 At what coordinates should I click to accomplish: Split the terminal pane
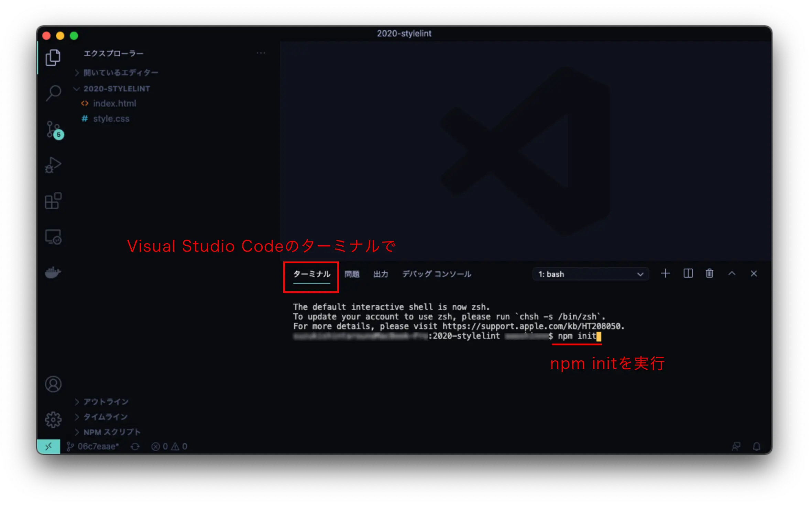(688, 274)
